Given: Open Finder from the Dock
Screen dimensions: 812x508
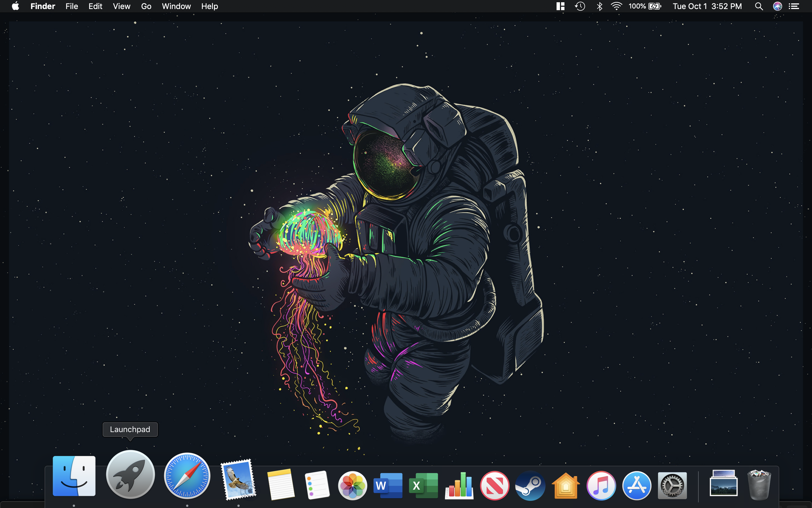Looking at the screenshot, I should coord(74,476).
